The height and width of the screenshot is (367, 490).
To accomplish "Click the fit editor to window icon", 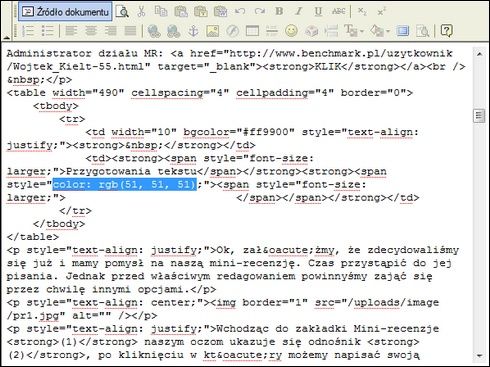I will pyautogui.click(x=403, y=31).
